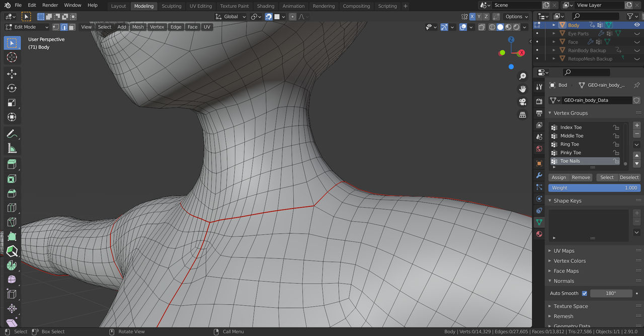Open the Global transform orientation dropdown

[231, 17]
